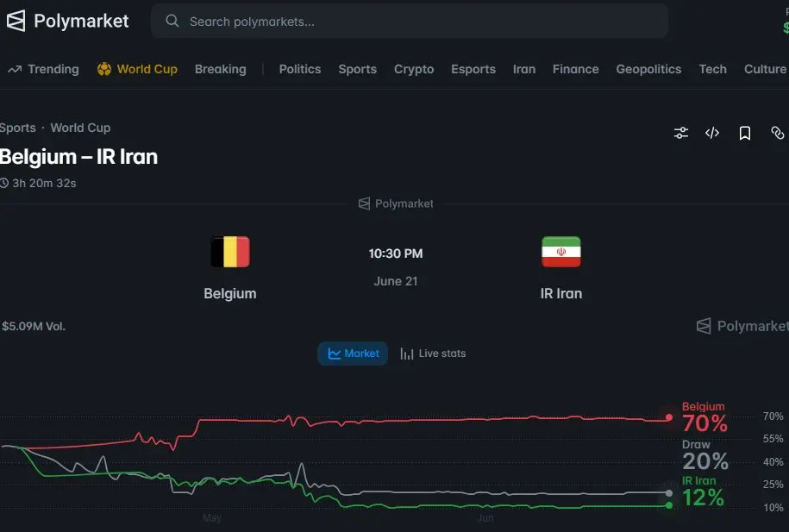Click the green IR Iran line endpoint
789x532 pixels.
669,505
